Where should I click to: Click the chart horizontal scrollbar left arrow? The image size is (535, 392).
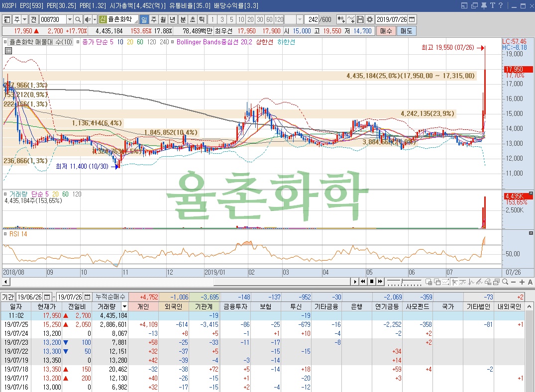pyautogui.click(x=6, y=282)
